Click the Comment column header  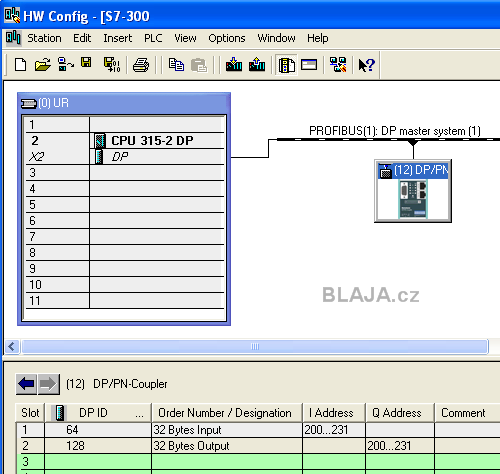467,413
